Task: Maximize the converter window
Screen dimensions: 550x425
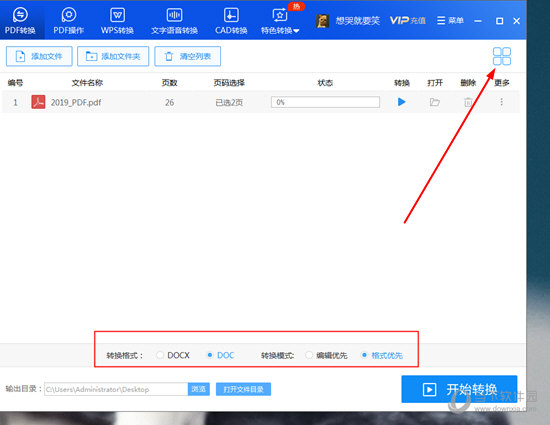Action: point(499,21)
